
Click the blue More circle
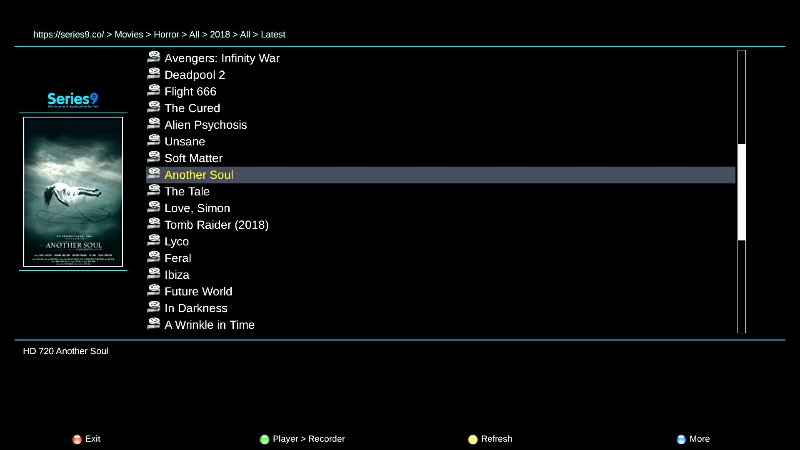(681, 439)
